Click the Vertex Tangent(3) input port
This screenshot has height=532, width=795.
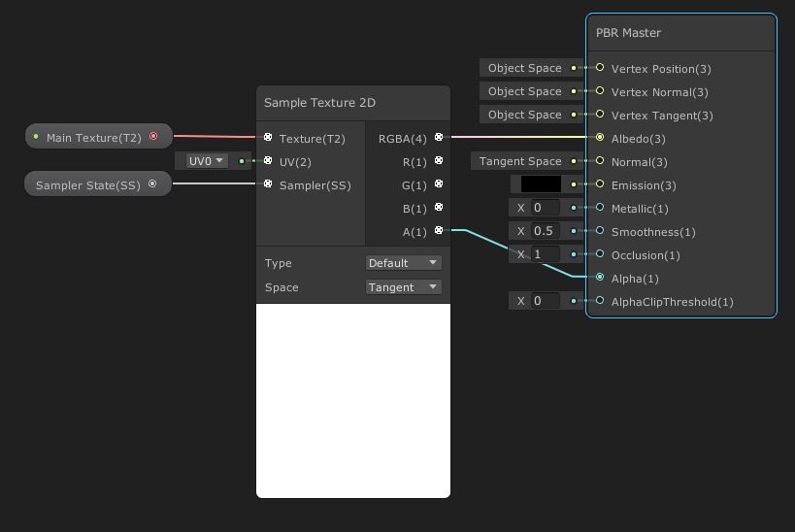click(x=600, y=114)
